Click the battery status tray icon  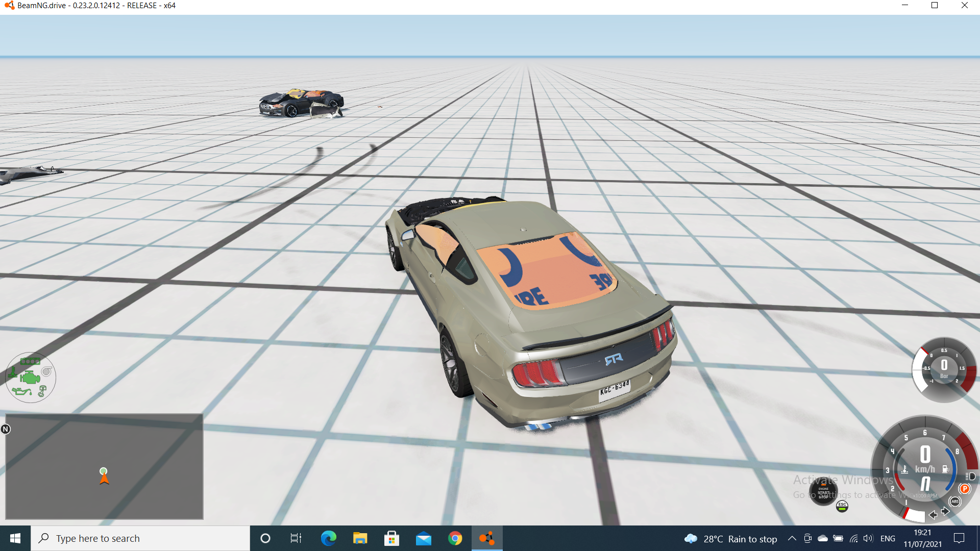tap(838, 538)
